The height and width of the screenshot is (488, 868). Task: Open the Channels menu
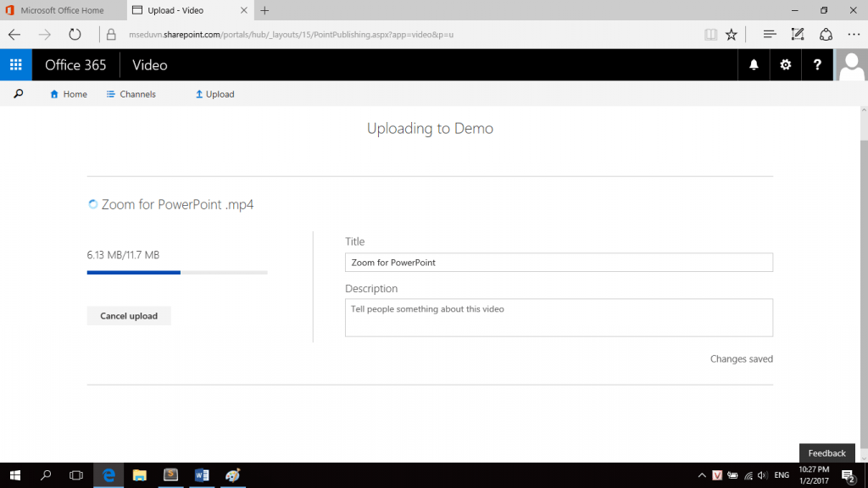click(131, 94)
